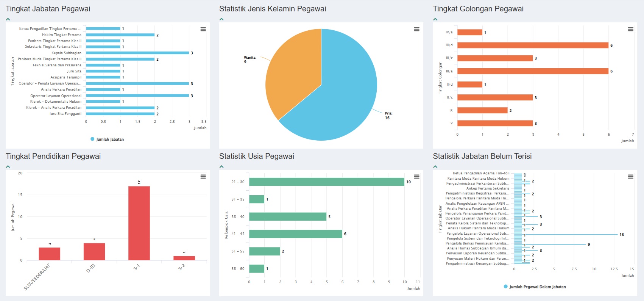Viewport: 644px width, 301px height.
Task: Click the Tingkat Golongan Pegawai heading
Action: click(x=478, y=9)
